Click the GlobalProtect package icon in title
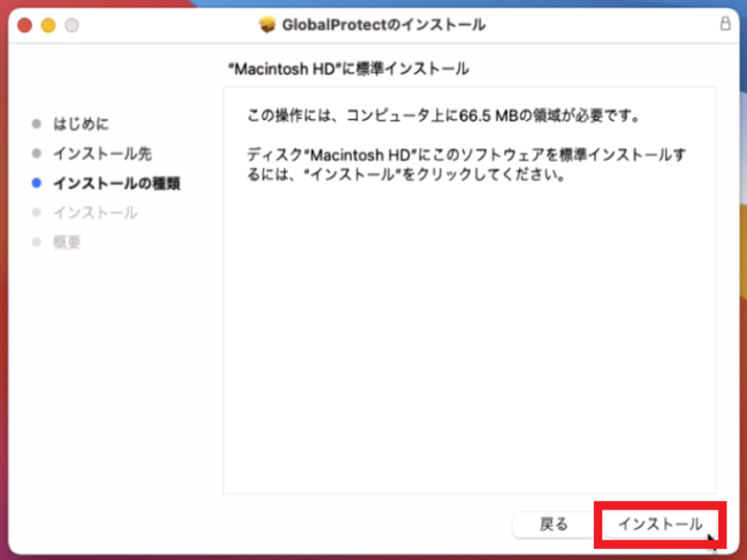The height and width of the screenshot is (560, 747). [x=267, y=24]
